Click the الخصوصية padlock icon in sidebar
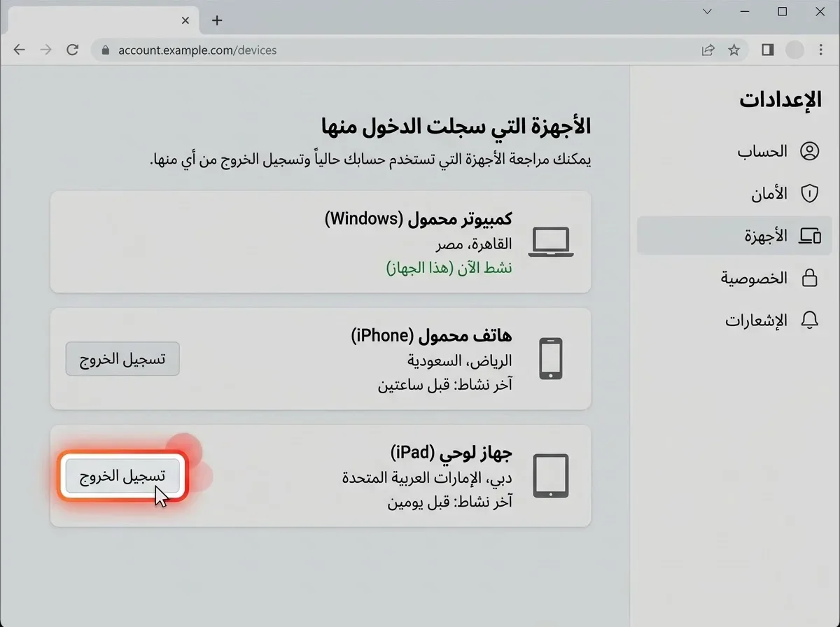840x627 pixels. pos(809,278)
